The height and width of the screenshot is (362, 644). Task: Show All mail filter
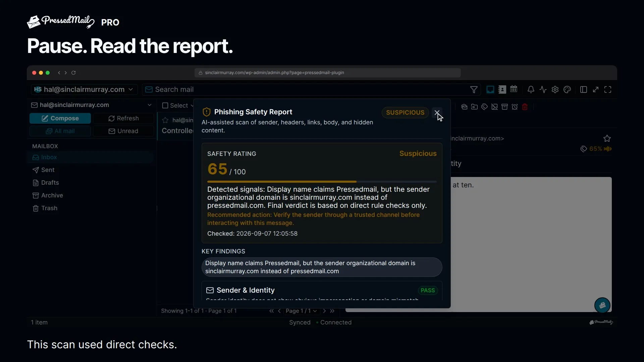(x=60, y=131)
